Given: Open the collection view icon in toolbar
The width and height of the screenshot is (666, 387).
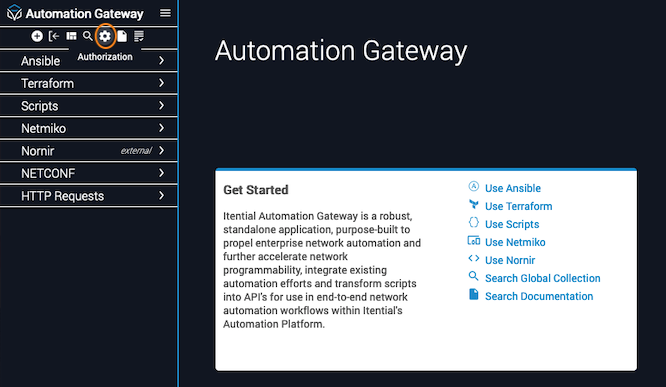Looking at the screenshot, I should (x=71, y=36).
